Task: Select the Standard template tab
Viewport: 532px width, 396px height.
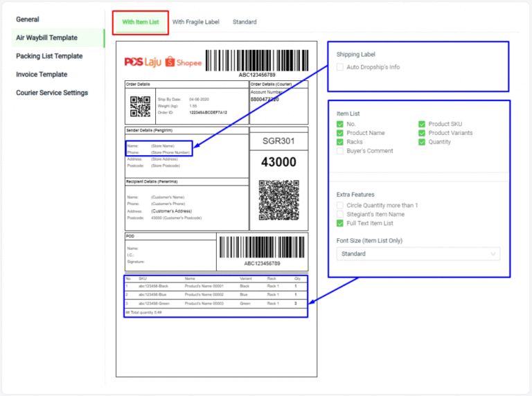Action: click(245, 22)
